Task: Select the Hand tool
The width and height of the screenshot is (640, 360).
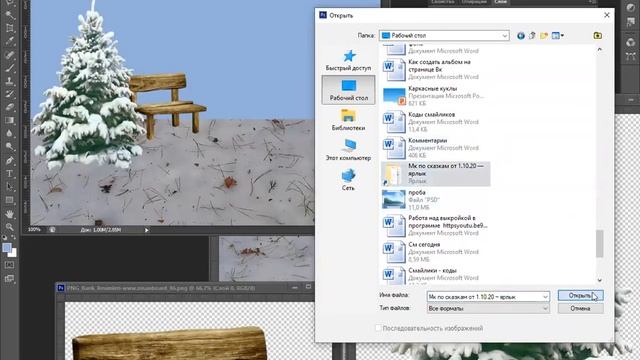Action: click(10, 214)
